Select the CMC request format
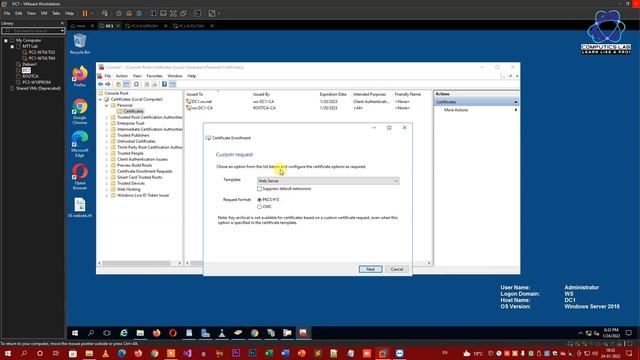The image size is (640, 360). point(259,207)
